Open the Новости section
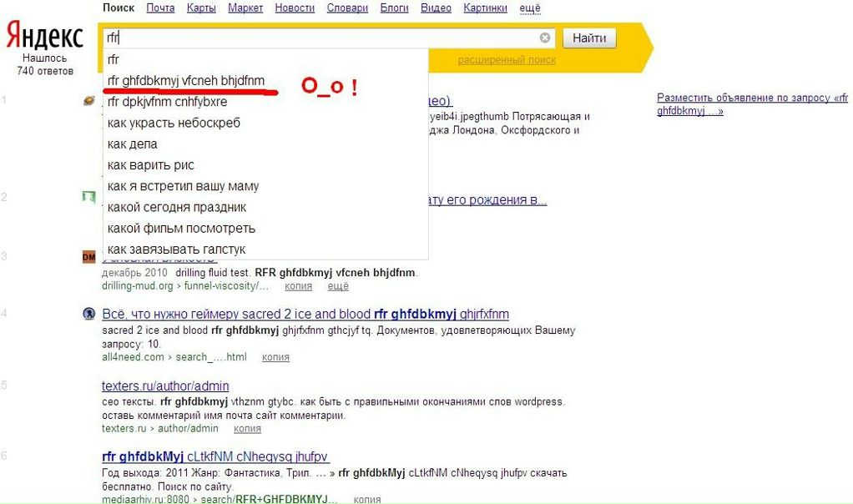The image size is (853, 504). pyautogui.click(x=295, y=8)
